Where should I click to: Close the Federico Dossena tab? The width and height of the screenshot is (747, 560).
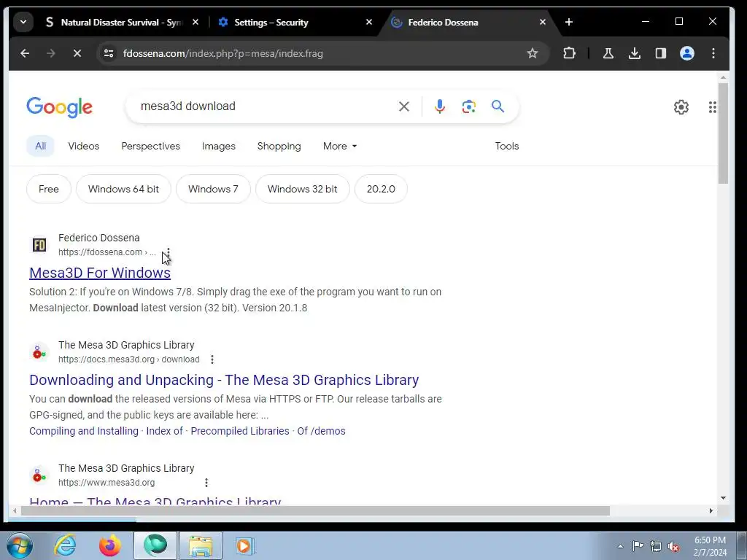(542, 22)
